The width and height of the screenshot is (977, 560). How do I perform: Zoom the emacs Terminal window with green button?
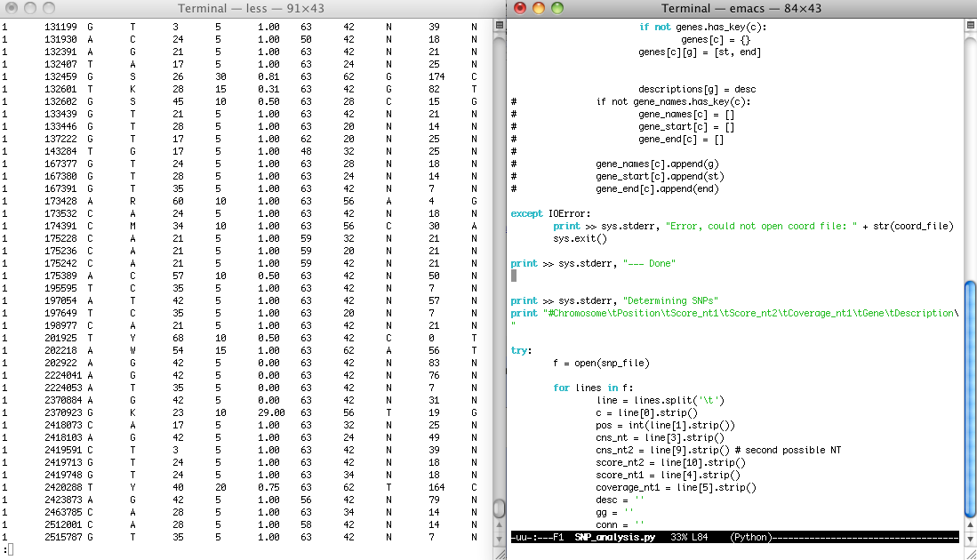(x=557, y=8)
